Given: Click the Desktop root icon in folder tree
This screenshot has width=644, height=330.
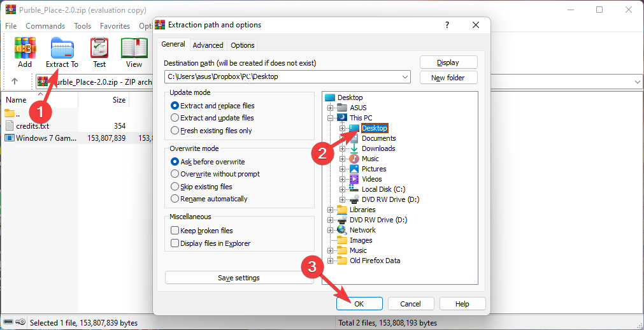Looking at the screenshot, I should pyautogui.click(x=330, y=97).
